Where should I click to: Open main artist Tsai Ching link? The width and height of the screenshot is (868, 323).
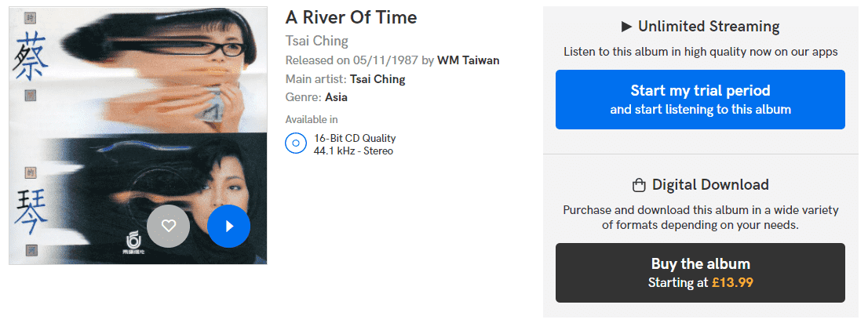377,79
